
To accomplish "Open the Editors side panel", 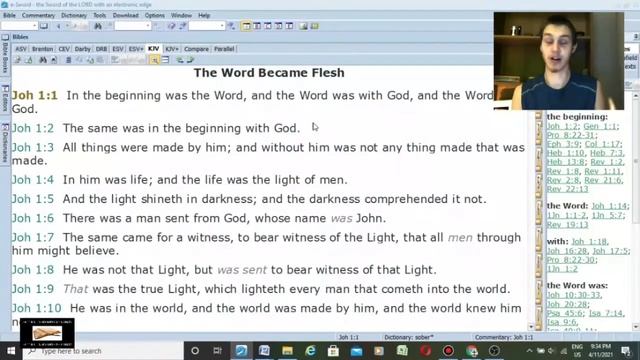I will click(5, 98).
